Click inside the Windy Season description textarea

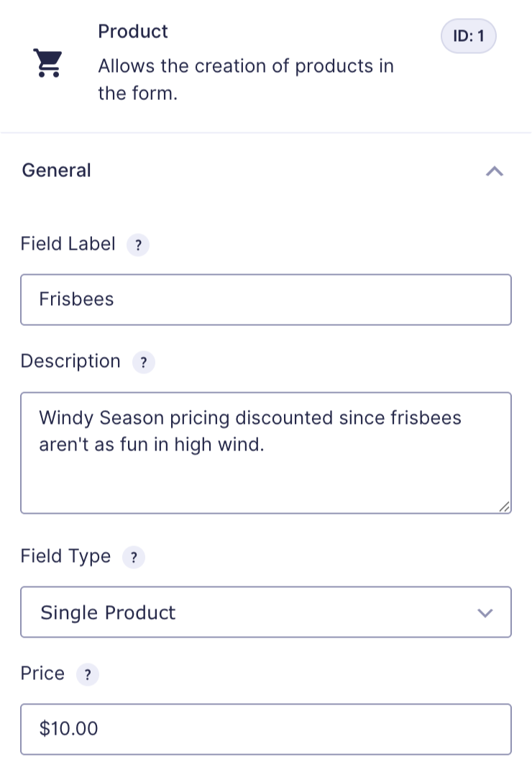point(266,453)
